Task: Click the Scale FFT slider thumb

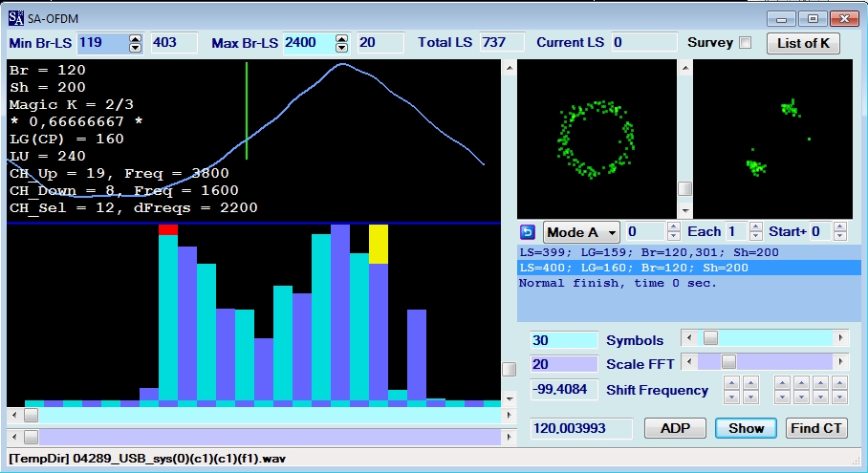Action: (728, 362)
